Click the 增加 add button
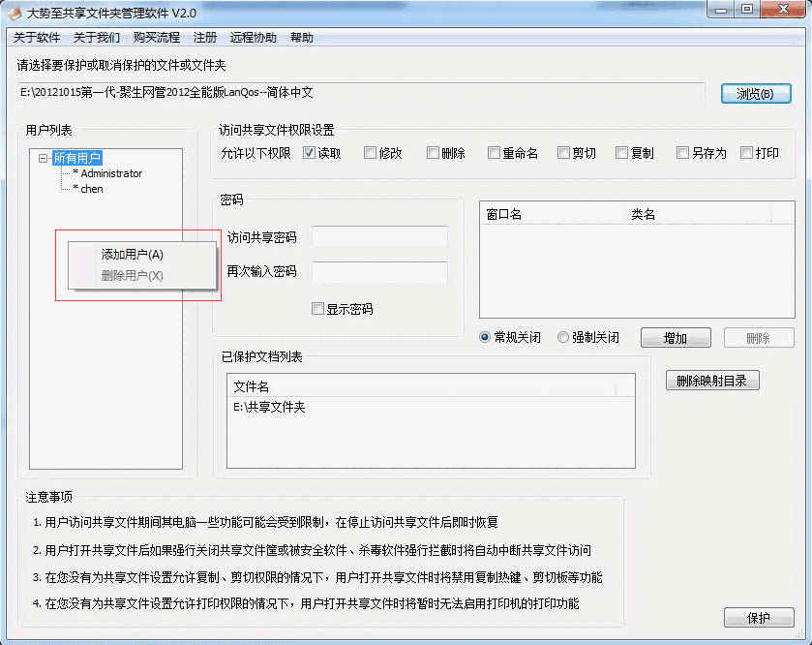This screenshot has height=645, width=812. coord(676,337)
